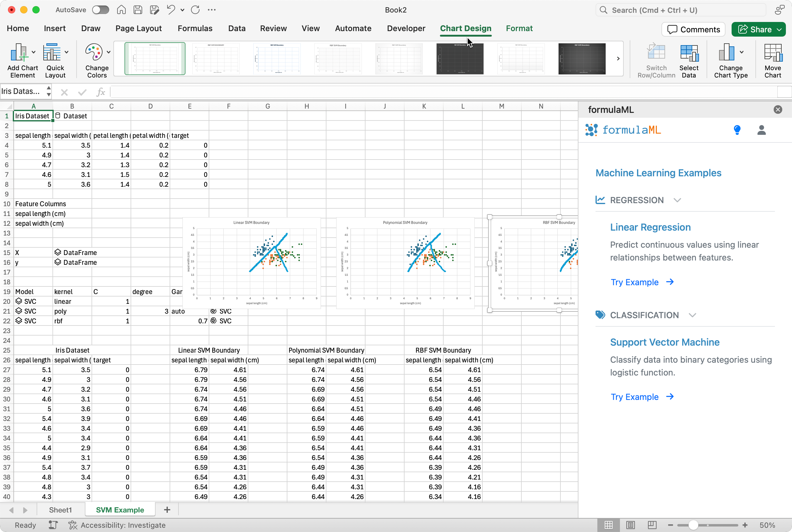Open the Linear Regression example link

click(650, 227)
